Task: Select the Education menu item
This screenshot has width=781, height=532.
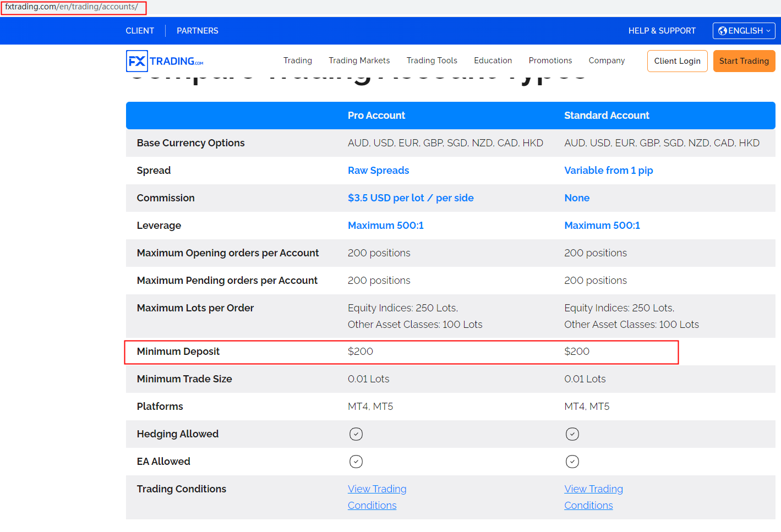Action: [493, 61]
